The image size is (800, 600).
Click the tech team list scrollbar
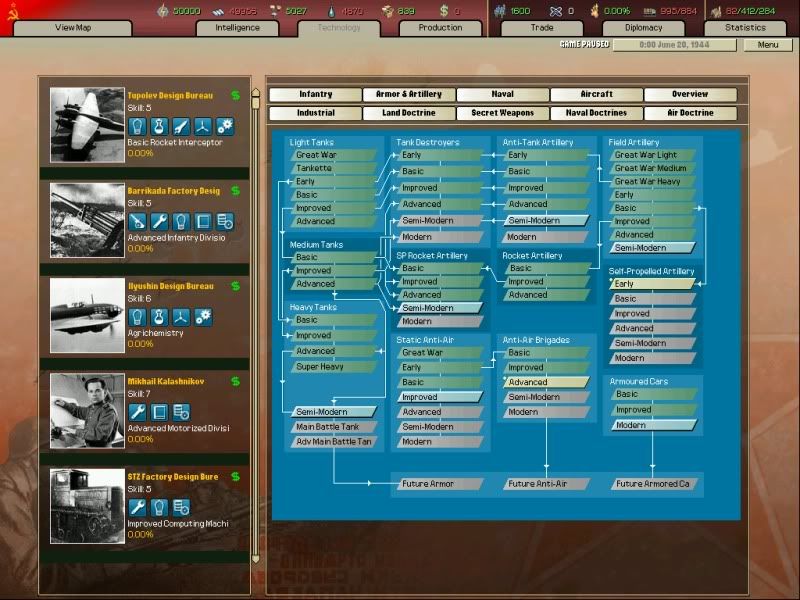pos(255,320)
